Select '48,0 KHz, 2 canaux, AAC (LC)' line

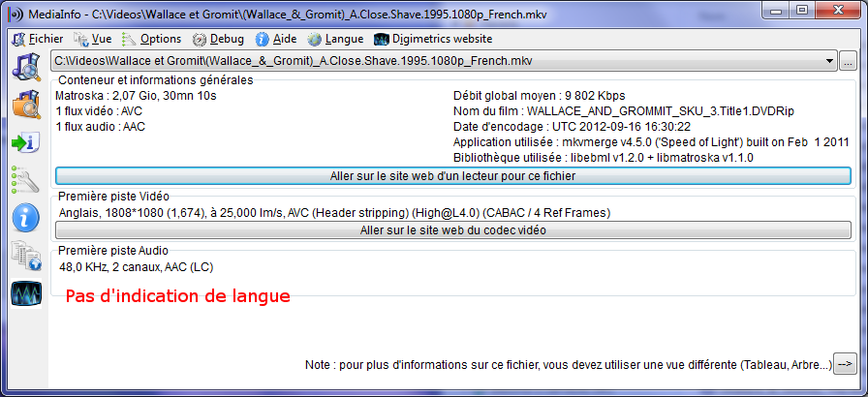point(137,267)
